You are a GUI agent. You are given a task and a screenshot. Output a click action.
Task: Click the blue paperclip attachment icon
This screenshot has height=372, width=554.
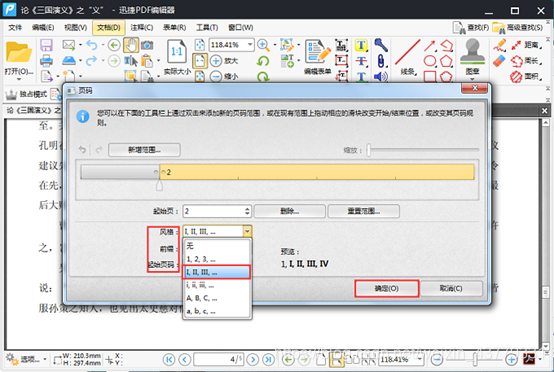(x=381, y=61)
